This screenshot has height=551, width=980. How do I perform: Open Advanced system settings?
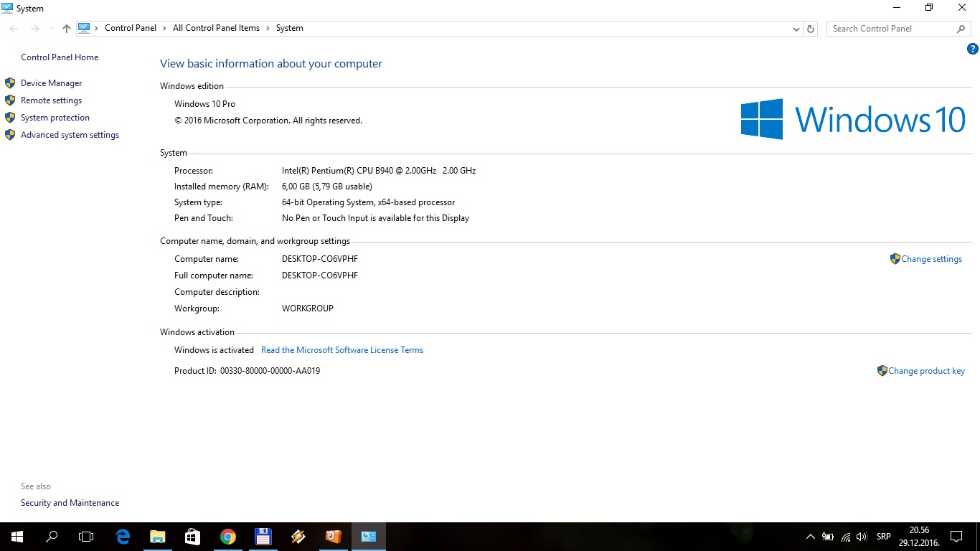[x=70, y=135]
